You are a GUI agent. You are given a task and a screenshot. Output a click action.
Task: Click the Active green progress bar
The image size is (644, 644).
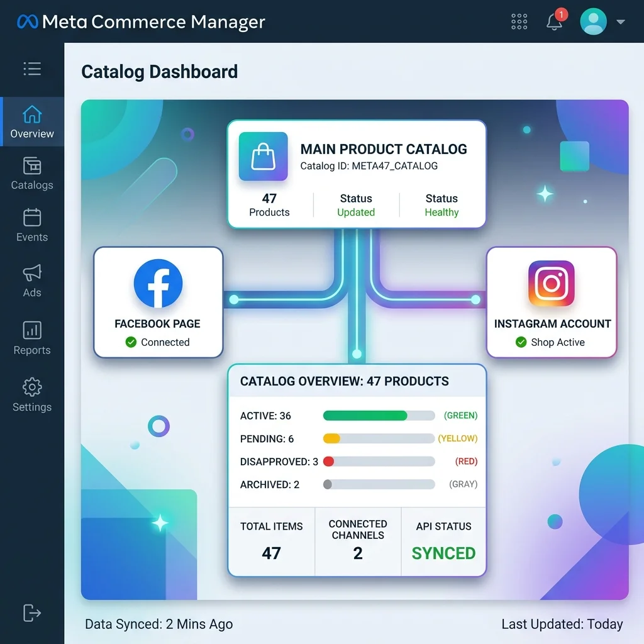[x=379, y=416]
